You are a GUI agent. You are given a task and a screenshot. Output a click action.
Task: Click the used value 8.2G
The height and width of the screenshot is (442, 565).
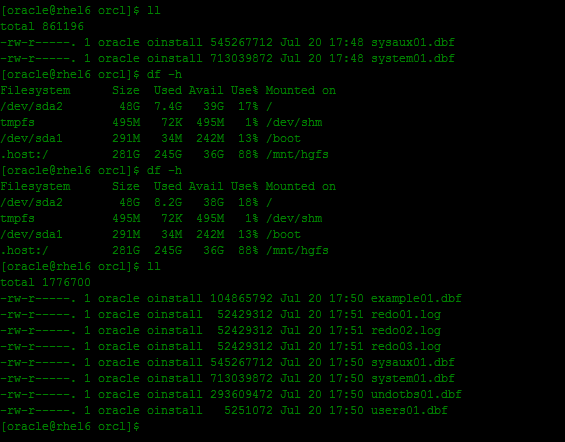tap(168, 202)
